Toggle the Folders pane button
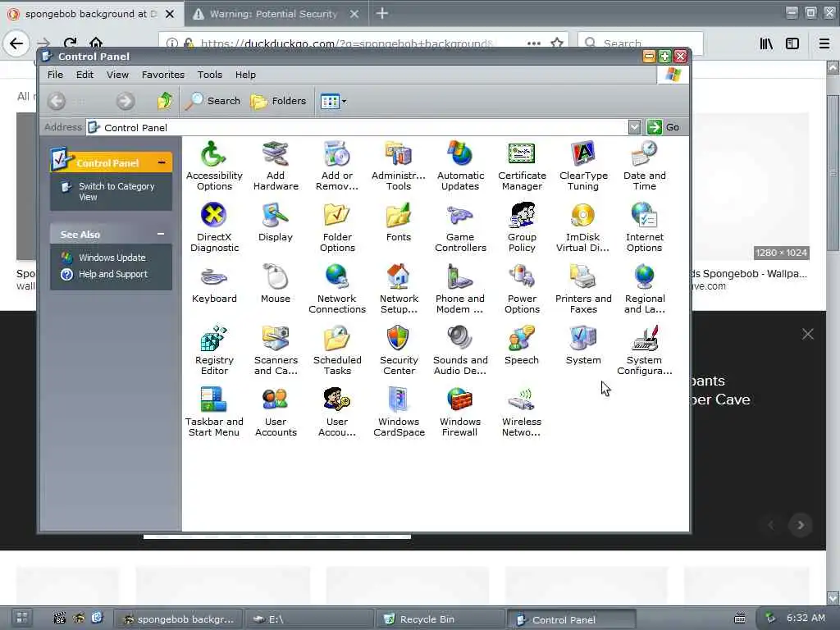 pyautogui.click(x=279, y=101)
